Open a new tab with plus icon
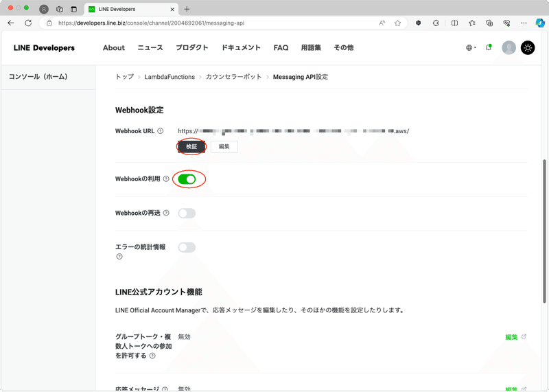This screenshot has width=549, height=392. point(187,9)
